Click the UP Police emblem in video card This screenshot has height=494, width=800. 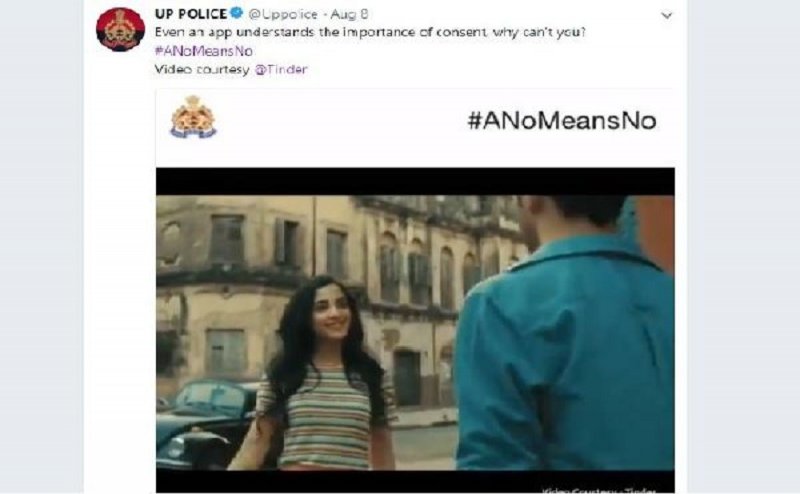[x=193, y=117]
